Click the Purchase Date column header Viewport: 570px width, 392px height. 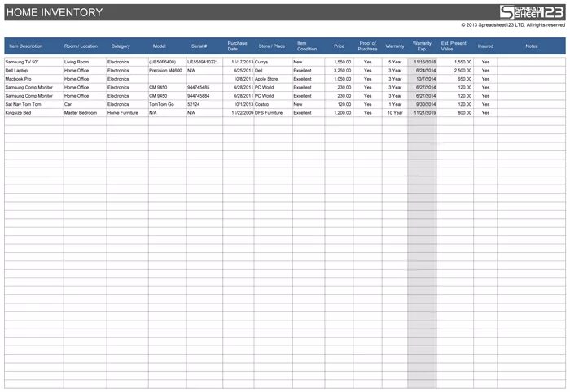[x=237, y=46]
